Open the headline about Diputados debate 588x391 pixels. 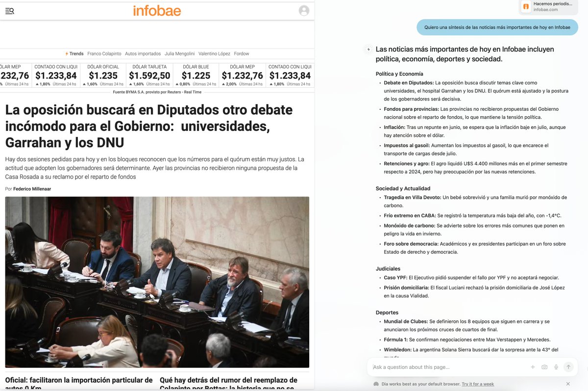coord(149,126)
